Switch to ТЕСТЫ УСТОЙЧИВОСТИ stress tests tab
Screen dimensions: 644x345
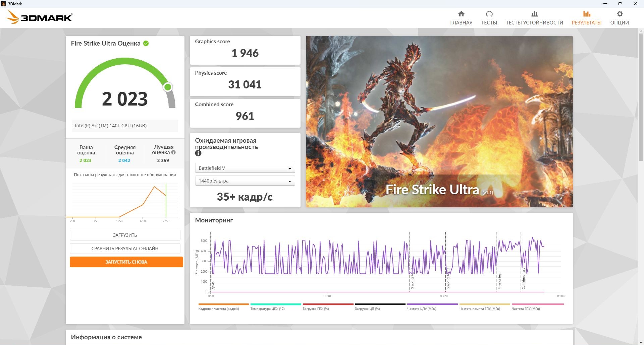coord(534,18)
